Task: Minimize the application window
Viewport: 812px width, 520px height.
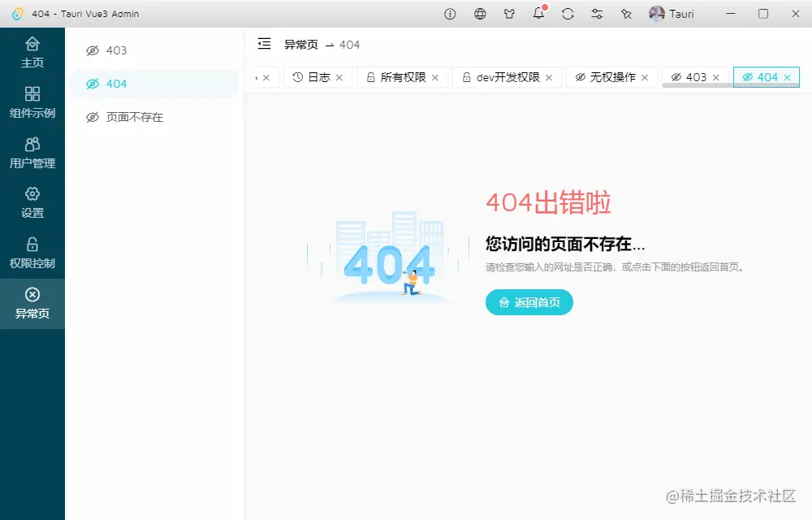Action: [x=731, y=14]
